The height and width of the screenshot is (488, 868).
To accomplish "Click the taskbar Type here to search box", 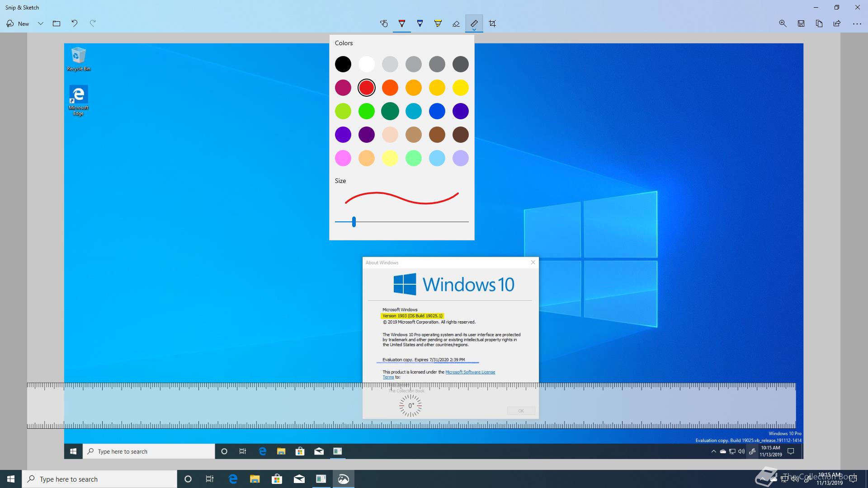I will (99, 479).
